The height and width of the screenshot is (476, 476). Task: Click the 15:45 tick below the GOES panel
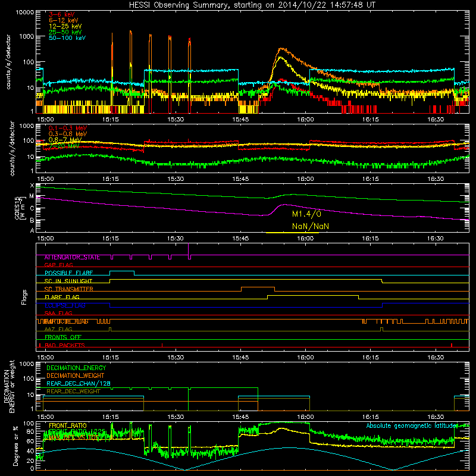pyautogui.click(x=240, y=239)
